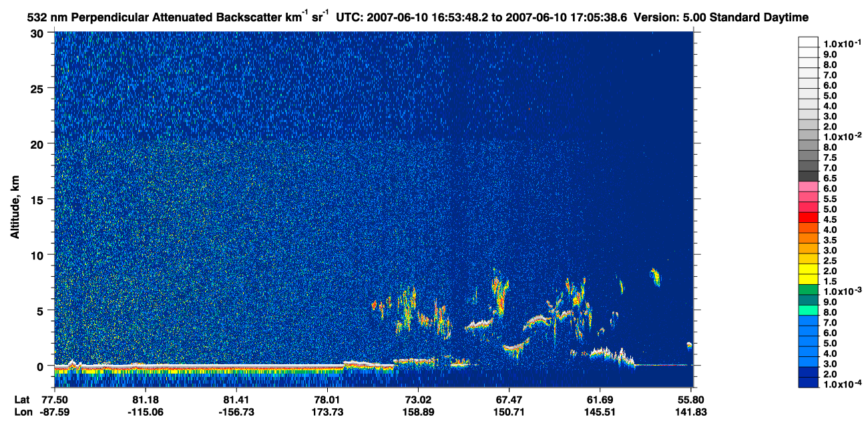
Task: Click the 'Altitude, km' axis label
Action: [15, 209]
